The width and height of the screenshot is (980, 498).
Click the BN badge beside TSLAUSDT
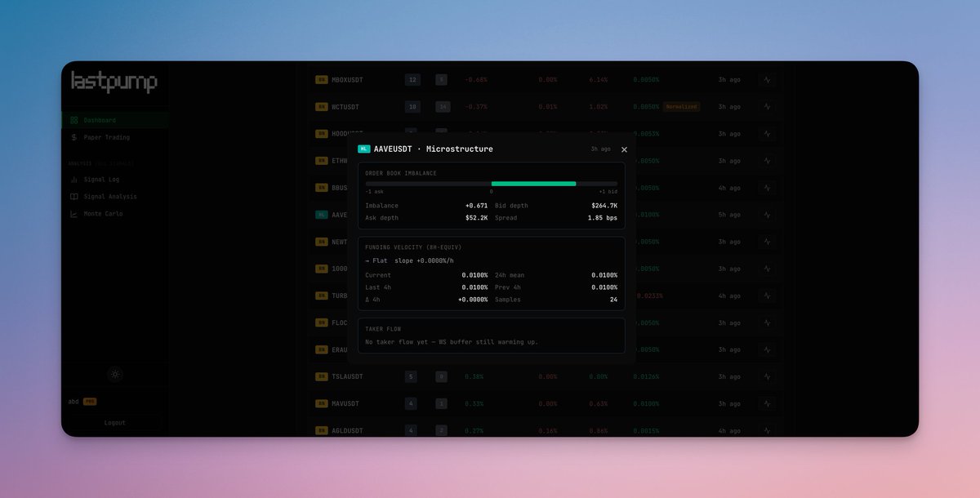(x=322, y=376)
